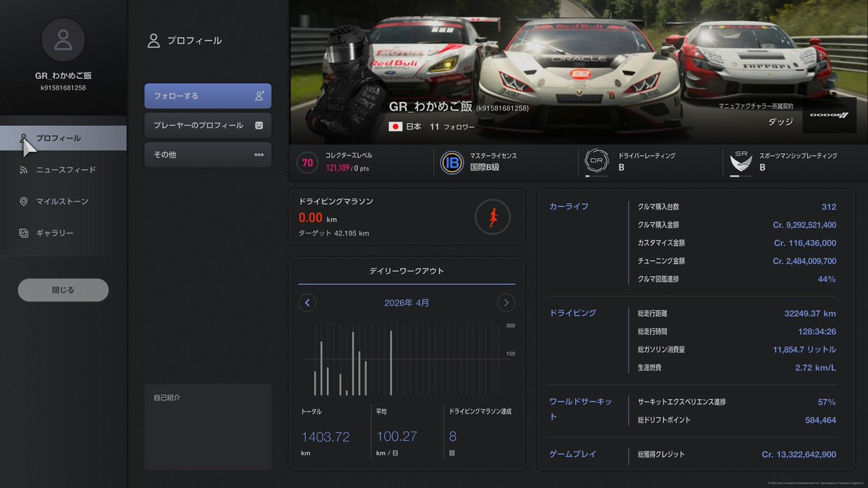Click the gallery picture icon
This screenshot has width=868, height=488.
click(24, 233)
